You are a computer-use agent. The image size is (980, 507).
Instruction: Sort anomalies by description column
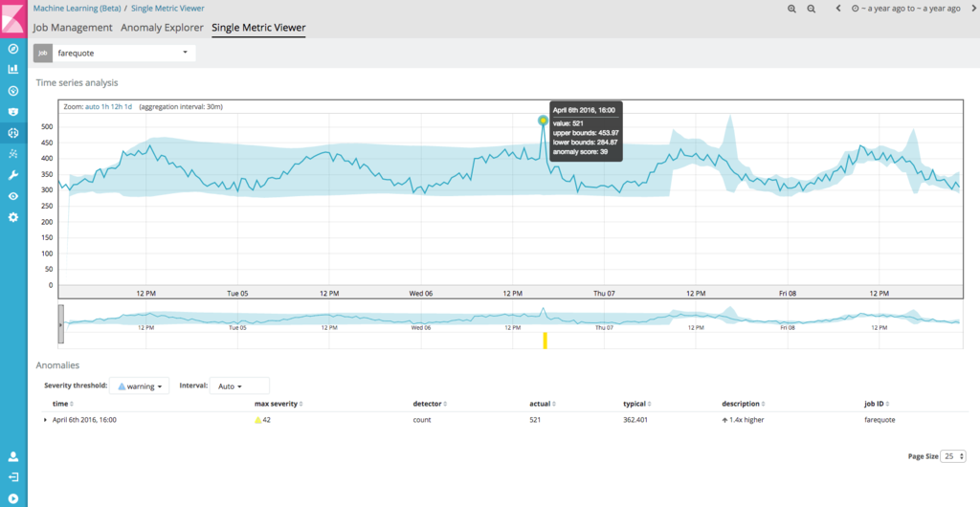point(744,404)
